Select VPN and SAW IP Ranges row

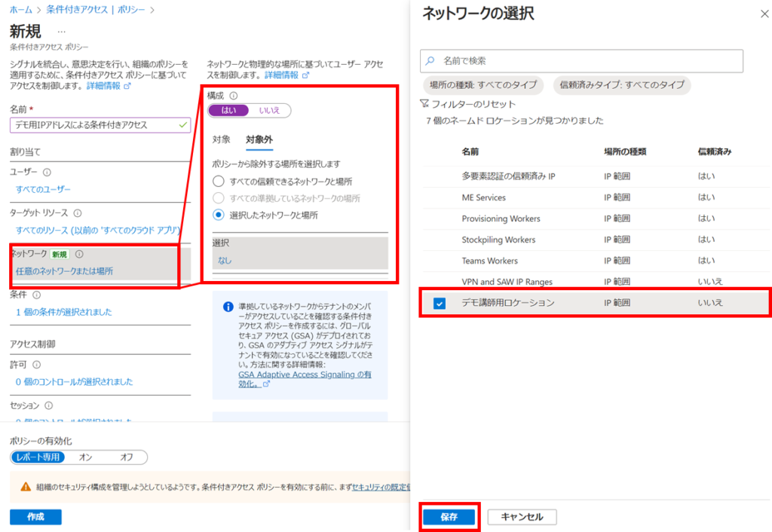[596, 282]
